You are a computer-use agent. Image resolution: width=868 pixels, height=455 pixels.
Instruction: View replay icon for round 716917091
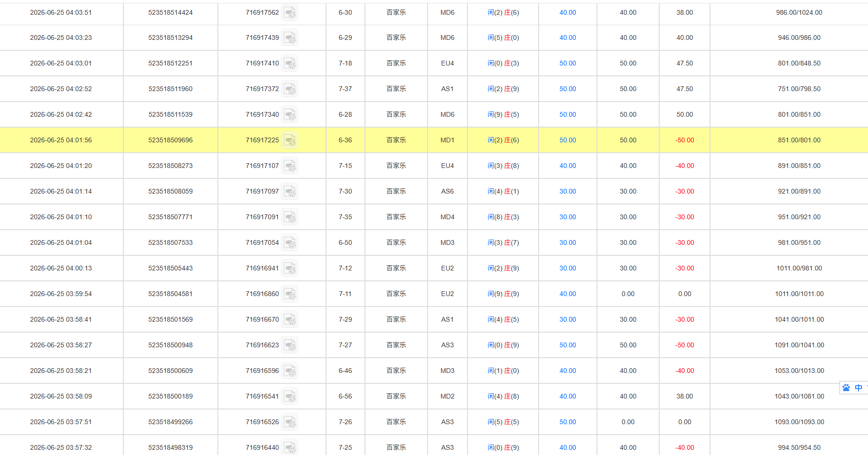pyautogui.click(x=289, y=217)
